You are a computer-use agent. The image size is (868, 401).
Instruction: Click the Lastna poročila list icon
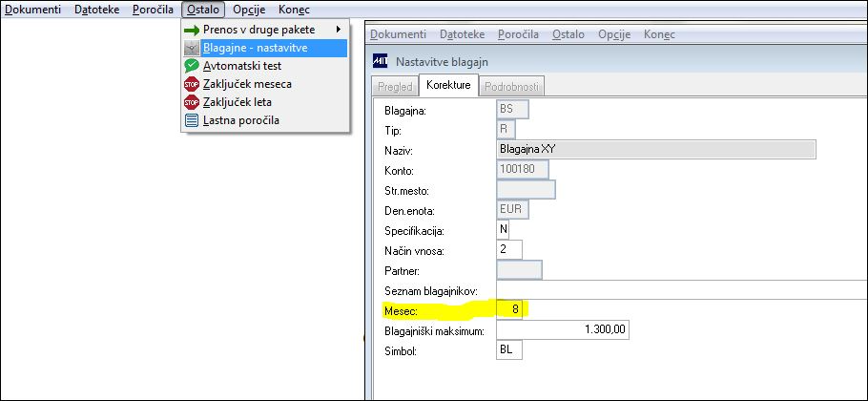point(192,120)
